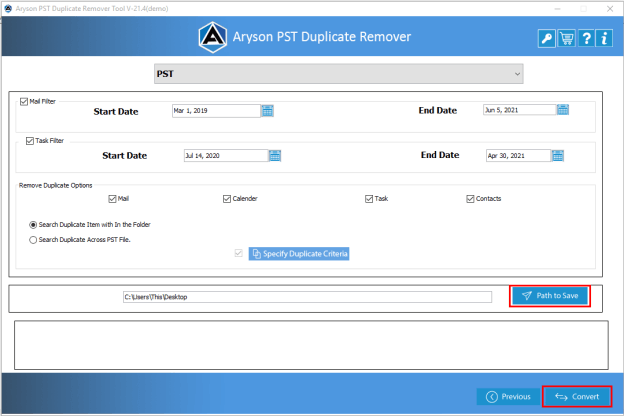Viewport: 624px width, 416px height.
Task: Open the shopping cart purchase icon
Action: tap(566, 39)
